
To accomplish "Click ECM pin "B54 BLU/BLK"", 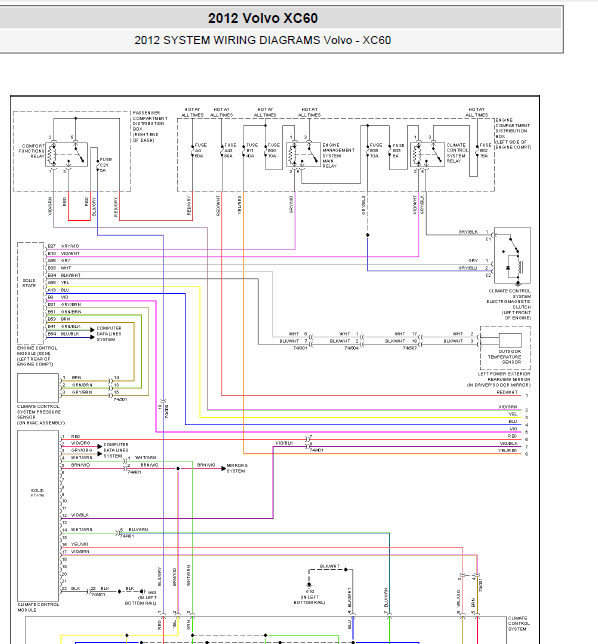I will (63, 334).
